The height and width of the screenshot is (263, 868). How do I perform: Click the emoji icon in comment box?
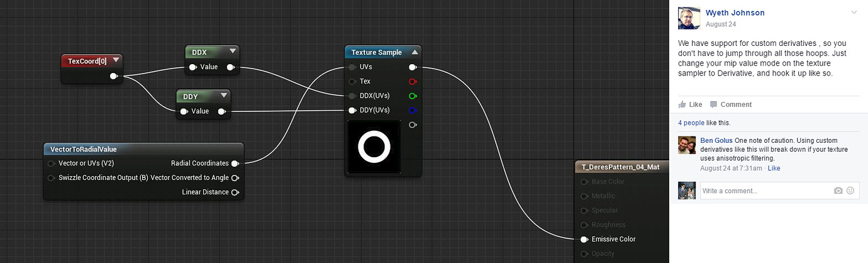pos(850,191)
